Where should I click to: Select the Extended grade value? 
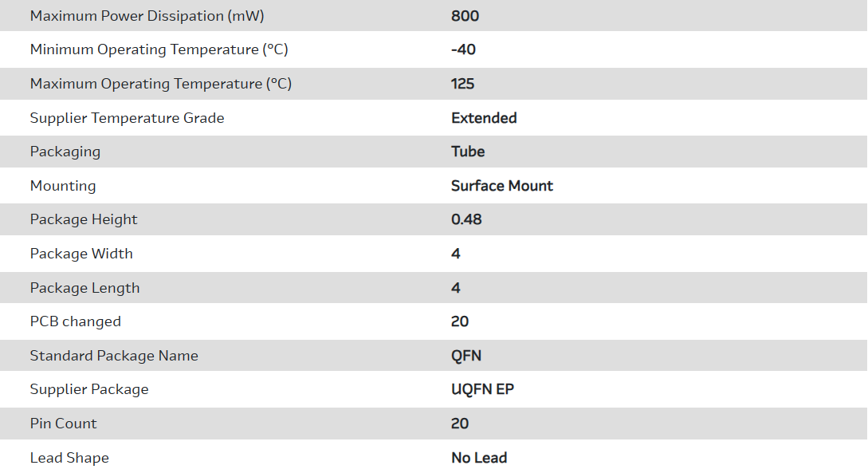coord(484,118)
